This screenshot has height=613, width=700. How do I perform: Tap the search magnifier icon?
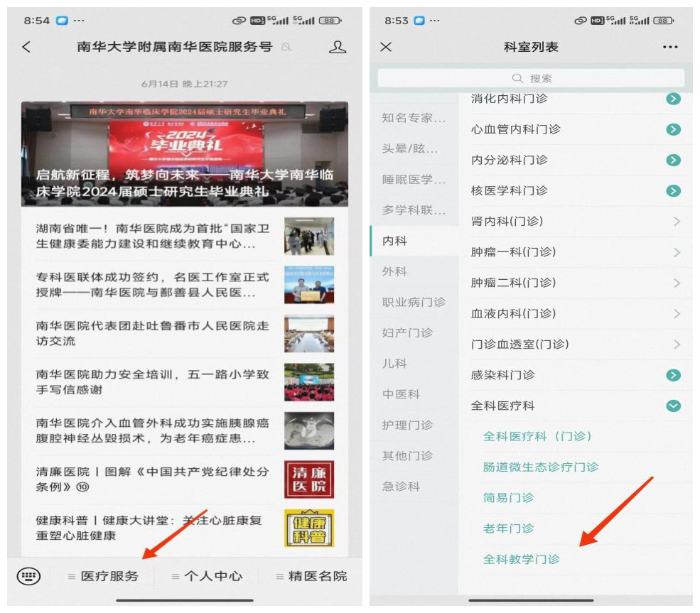[x=517, y=79]
